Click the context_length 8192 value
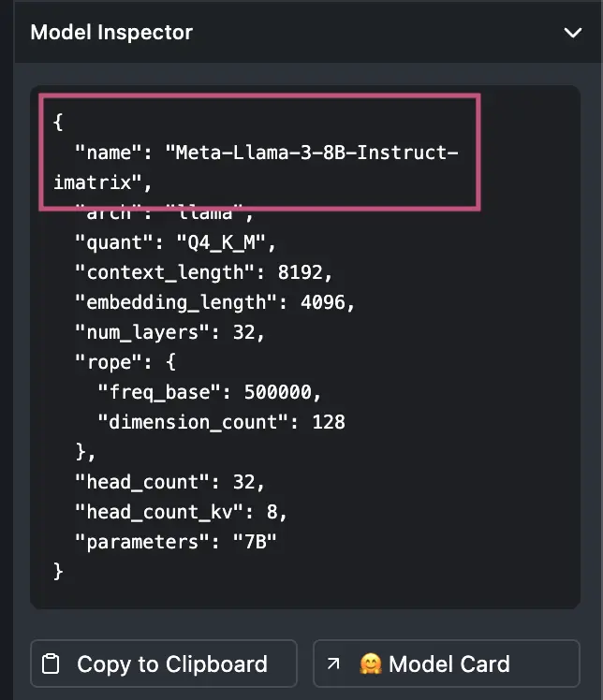Screen dimensions: 603x700 pos(301,272)
